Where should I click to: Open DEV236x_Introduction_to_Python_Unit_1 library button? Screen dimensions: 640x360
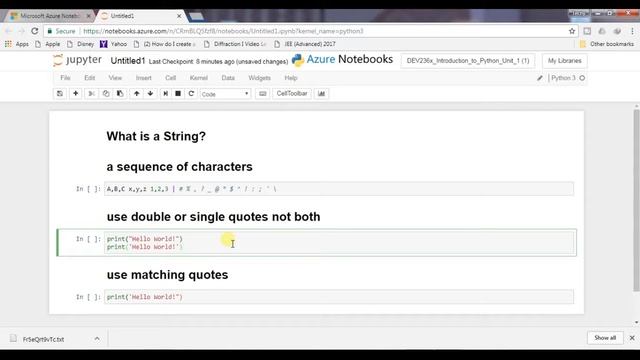click(x=468, y=60)
